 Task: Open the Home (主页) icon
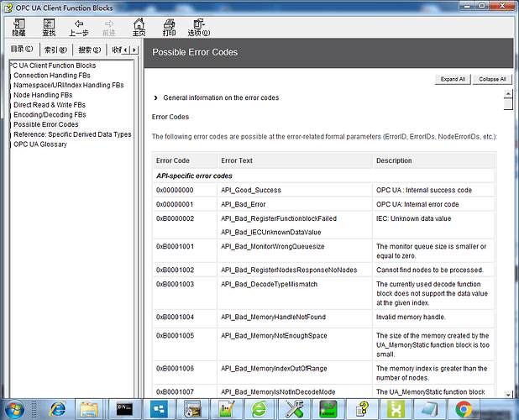coord(139,28)
